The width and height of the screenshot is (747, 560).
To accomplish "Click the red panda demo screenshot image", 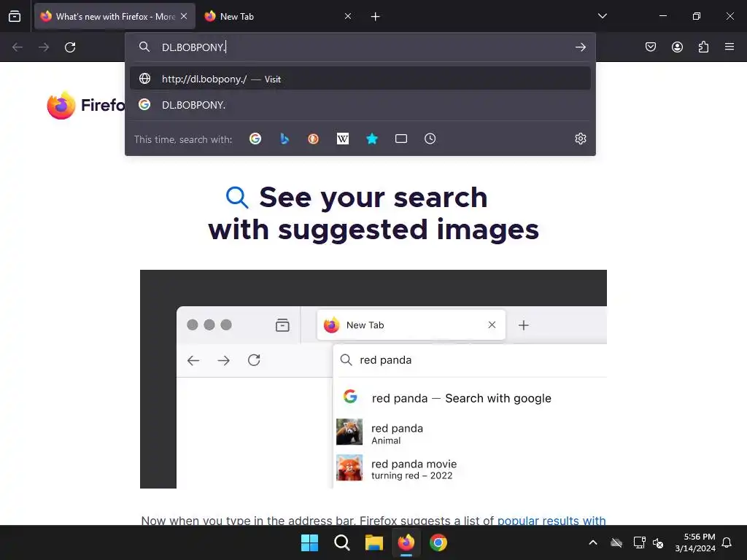I will point(373,379).
